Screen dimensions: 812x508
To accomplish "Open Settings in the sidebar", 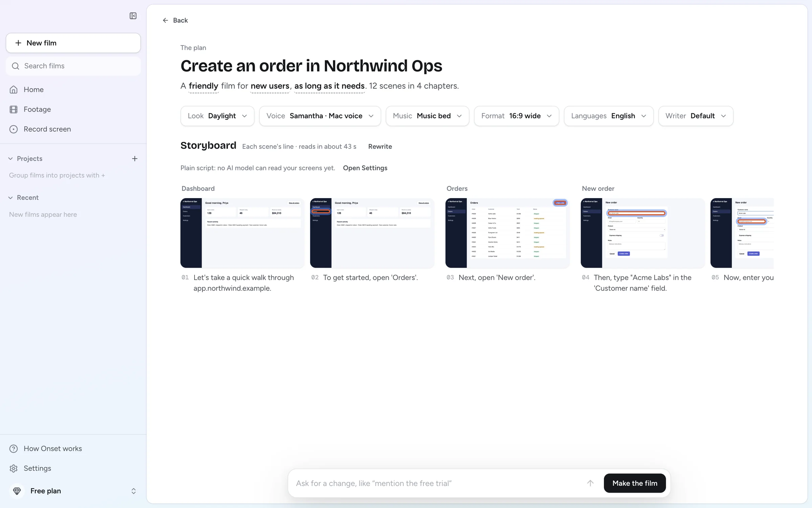I will coord(73,468).
